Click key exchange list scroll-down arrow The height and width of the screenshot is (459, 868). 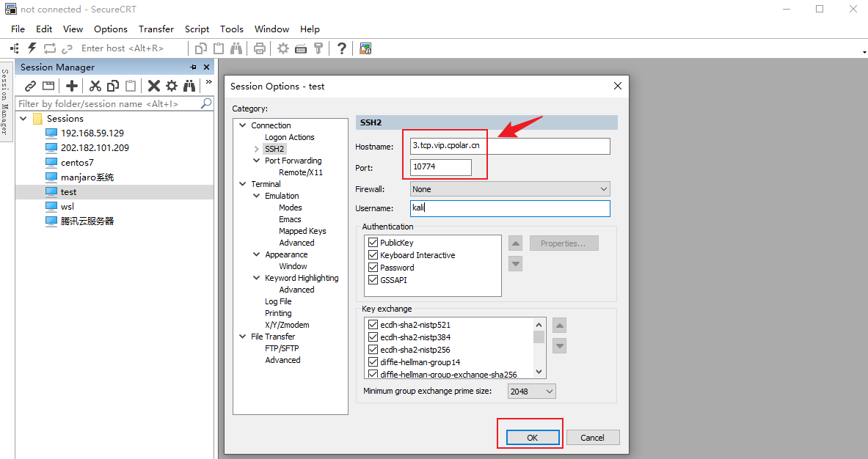point(539,372)
